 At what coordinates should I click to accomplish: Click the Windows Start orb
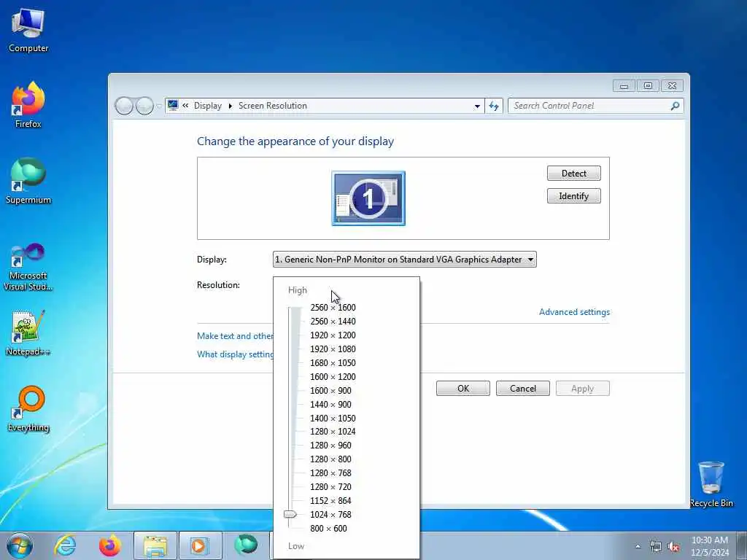pyautogui.click(x=20, y=545)
